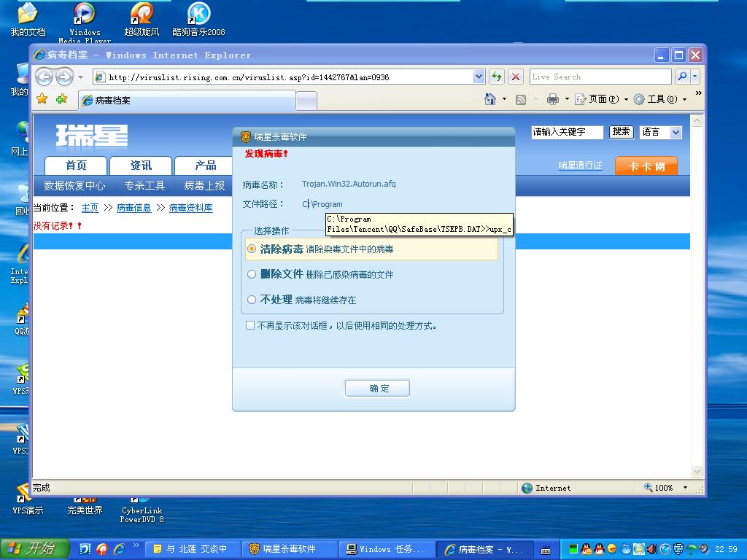The height and width of the screenshot is (560, 747).
Task: Select the 病毒档案 browser tab
Action: (x=187, y=101)
